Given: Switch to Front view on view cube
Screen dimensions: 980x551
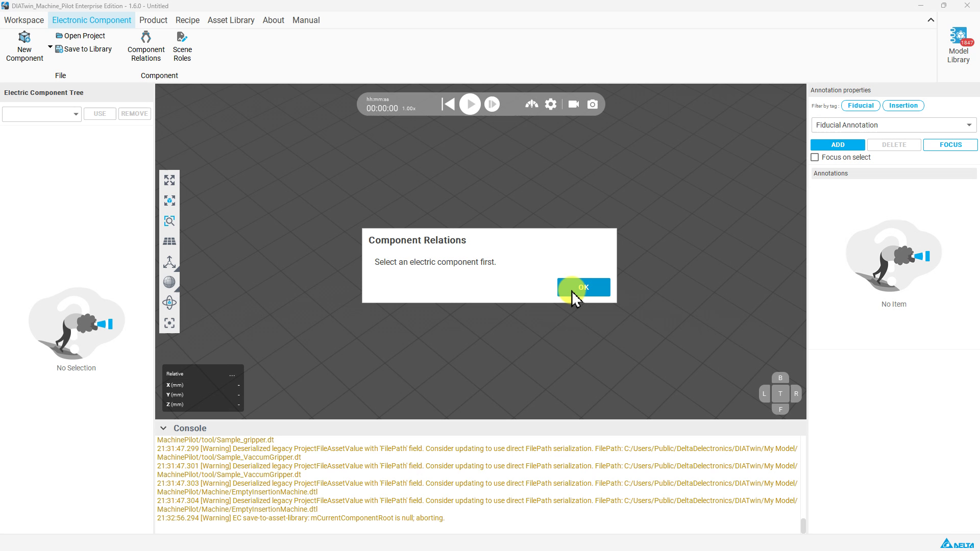Looking at the screenshot, I should 780,409.
